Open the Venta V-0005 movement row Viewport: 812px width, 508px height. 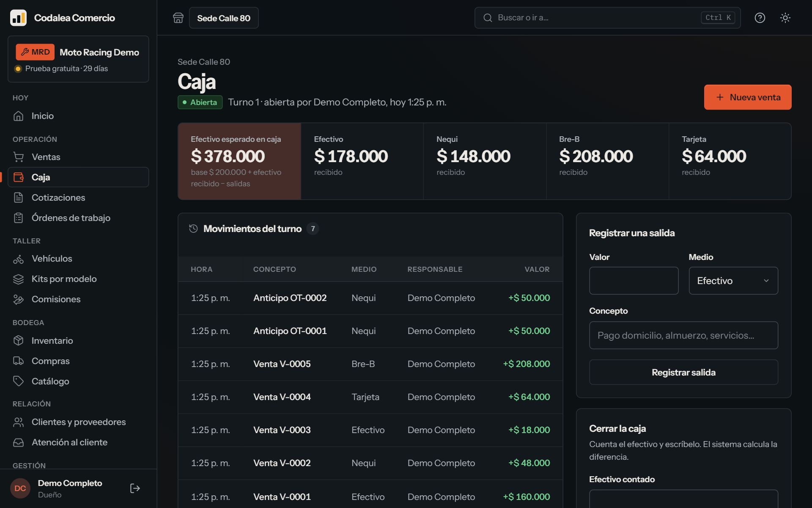(370, 364)
